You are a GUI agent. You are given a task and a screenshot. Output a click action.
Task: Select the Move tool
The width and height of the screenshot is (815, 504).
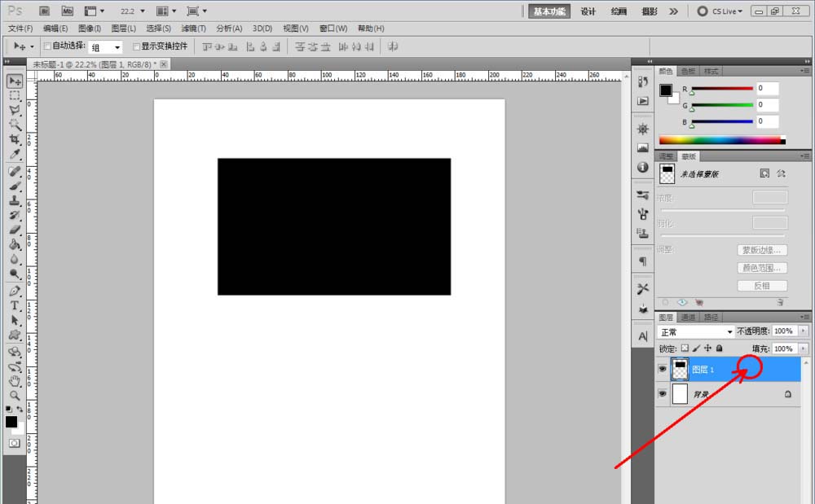[x=15, y=81]
